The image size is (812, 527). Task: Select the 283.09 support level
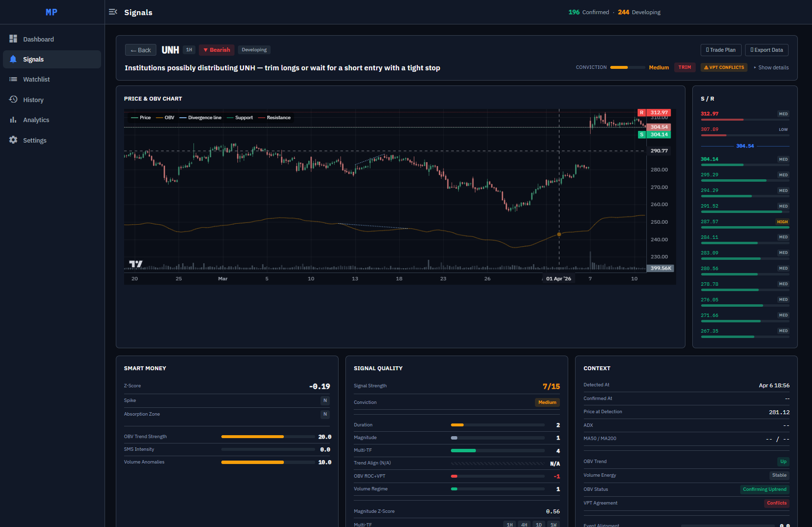click(x=745, y=254)
